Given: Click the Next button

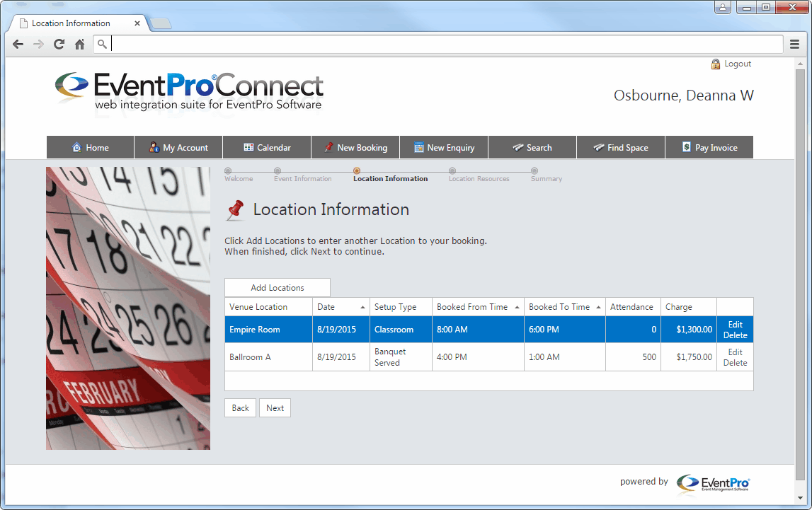Looking at the screenshot, I should point(275,407).
